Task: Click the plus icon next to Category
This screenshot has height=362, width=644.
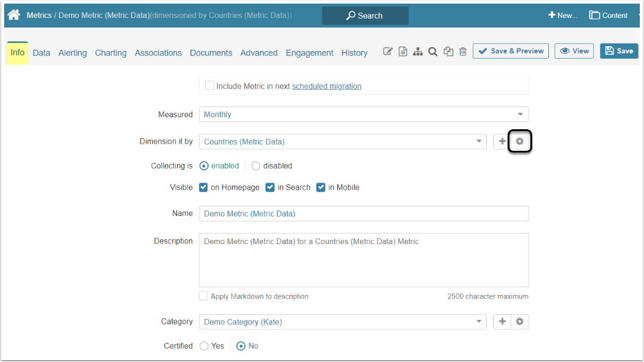Action: pos(502,322)
